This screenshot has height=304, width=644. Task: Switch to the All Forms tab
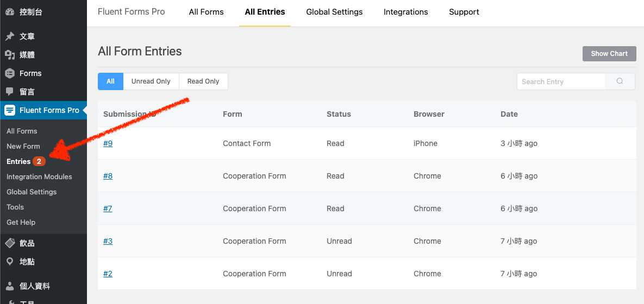(206, 12)
